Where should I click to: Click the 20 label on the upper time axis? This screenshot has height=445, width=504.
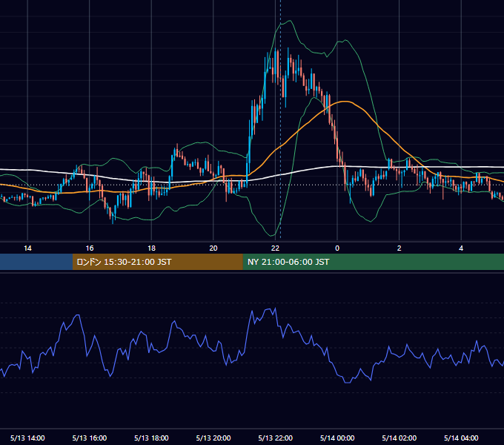pos(213,248)
